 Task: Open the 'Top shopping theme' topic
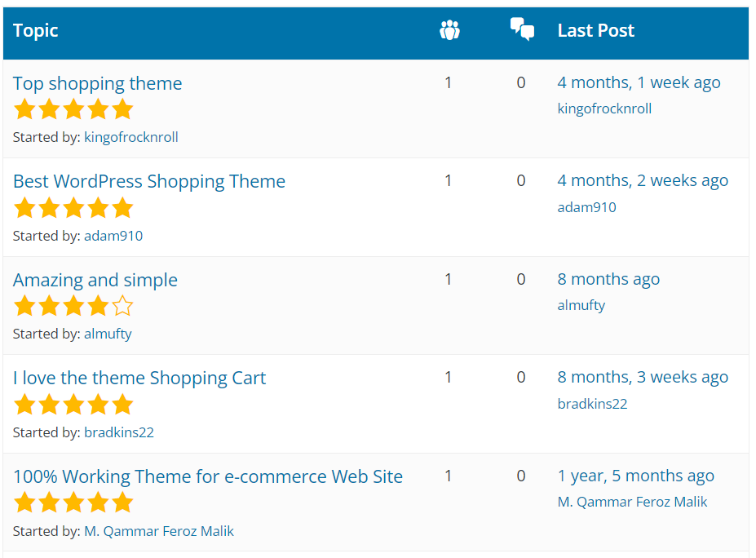click(97, 83)
